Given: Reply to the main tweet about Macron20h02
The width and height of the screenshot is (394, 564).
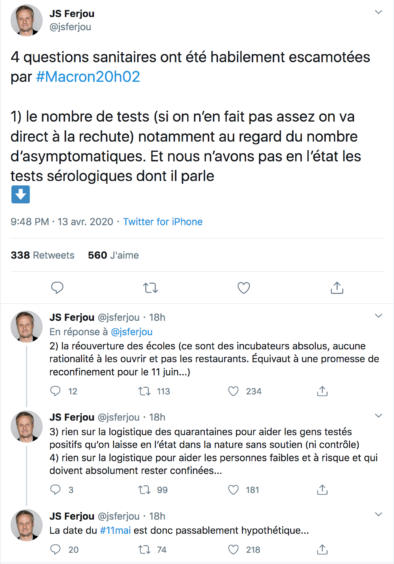Looking at the screenshot, I should tap(57, 288).
